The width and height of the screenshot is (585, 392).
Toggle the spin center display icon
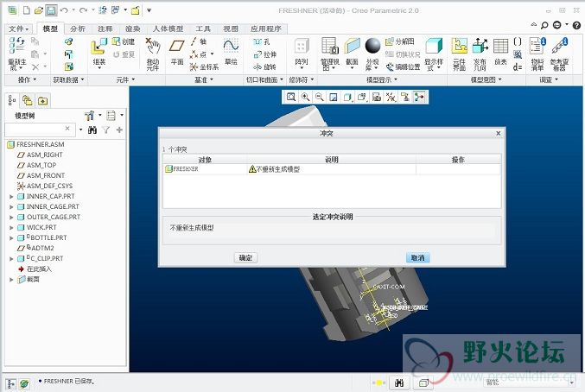[419, 98]
